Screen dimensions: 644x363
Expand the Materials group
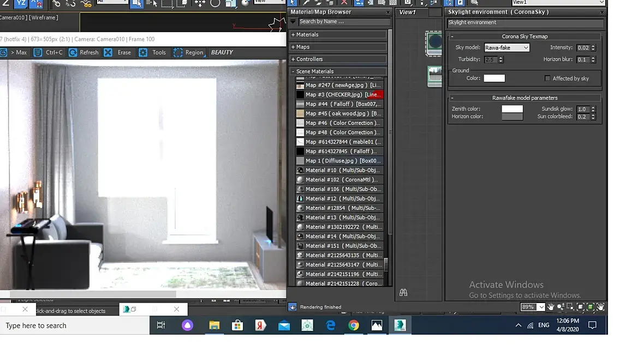coord(338,34)
